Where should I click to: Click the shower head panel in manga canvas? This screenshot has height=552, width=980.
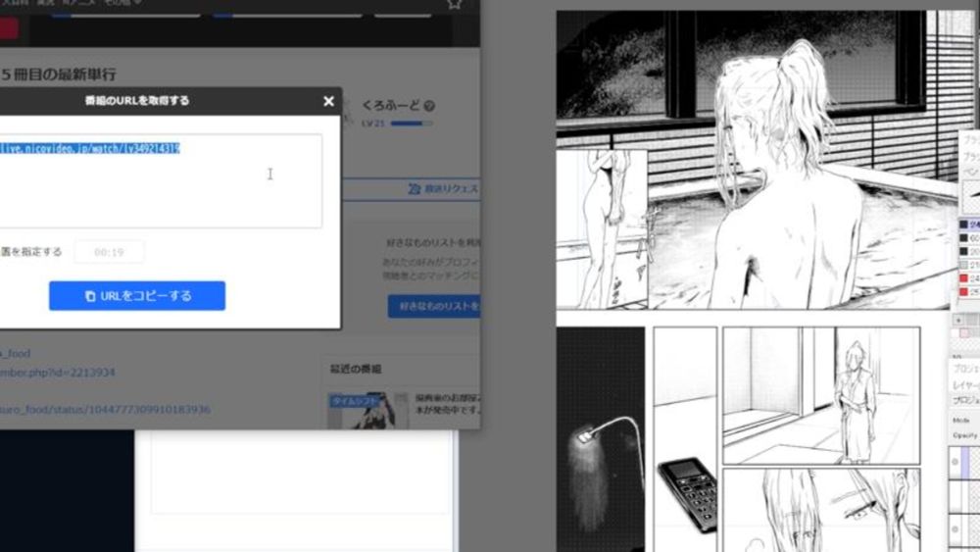click(x=601, y=439)
